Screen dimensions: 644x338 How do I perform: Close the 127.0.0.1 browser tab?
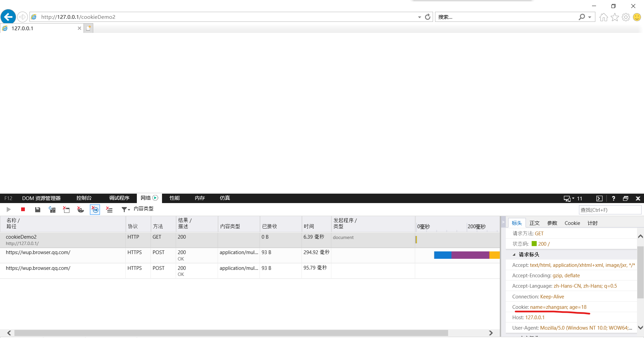coord(79,28)
